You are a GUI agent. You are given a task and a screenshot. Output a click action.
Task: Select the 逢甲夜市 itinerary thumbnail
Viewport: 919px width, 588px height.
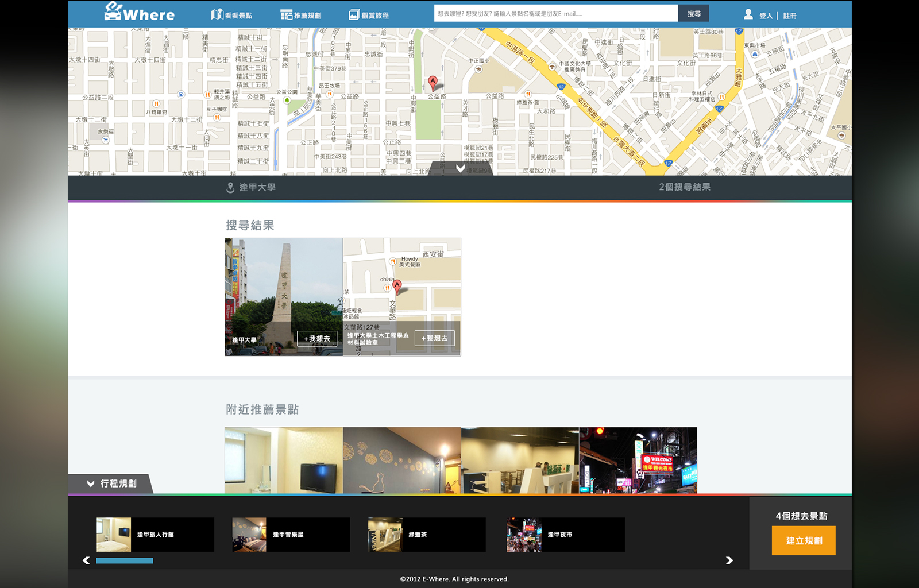tap(524, 535)
